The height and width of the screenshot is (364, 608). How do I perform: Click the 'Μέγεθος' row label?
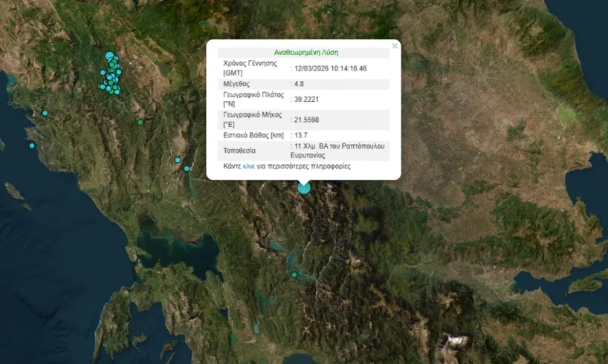(238, 85)
